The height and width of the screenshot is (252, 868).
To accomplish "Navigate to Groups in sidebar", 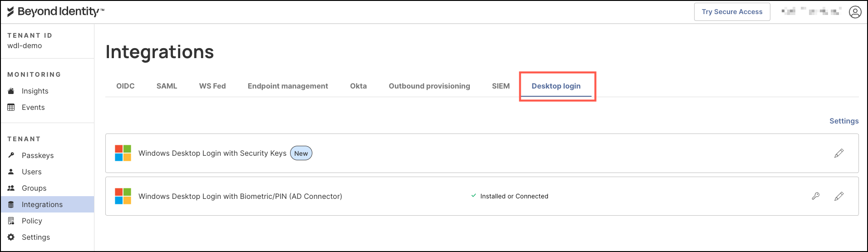I will point(34,188).
